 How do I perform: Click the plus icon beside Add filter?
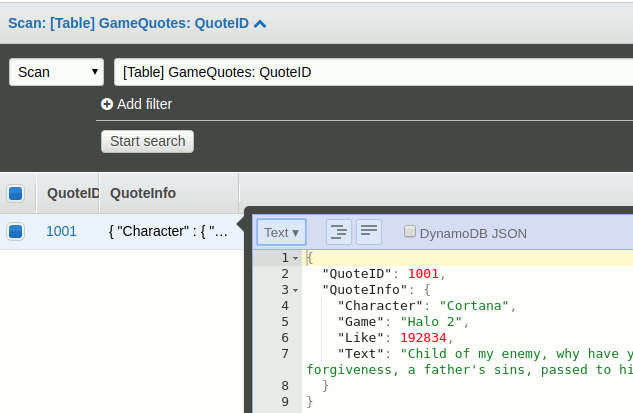107,104
